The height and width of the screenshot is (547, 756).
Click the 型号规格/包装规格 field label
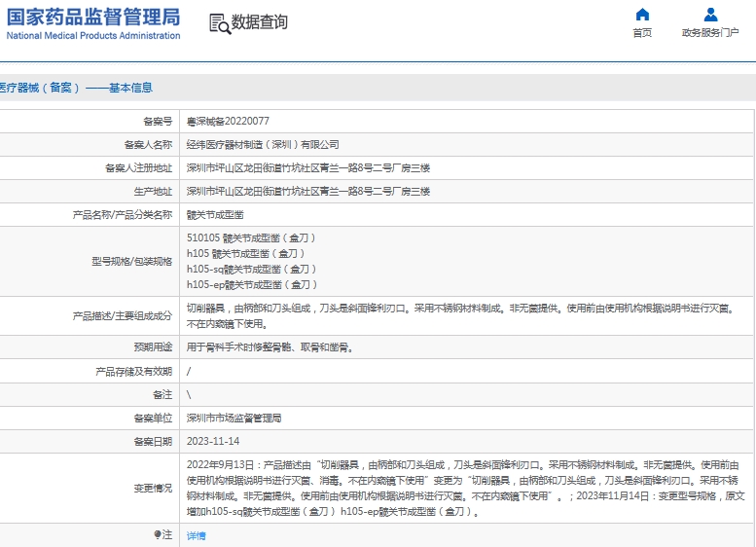131,262
